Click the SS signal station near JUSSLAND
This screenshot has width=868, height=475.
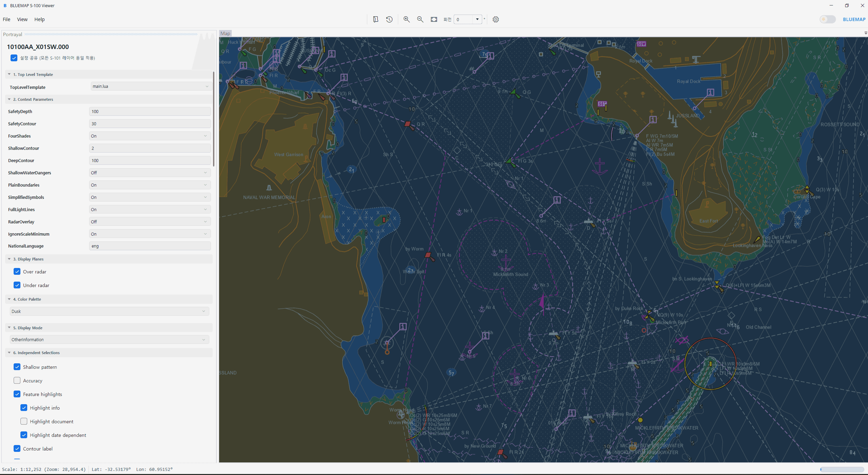coord(602,104)
